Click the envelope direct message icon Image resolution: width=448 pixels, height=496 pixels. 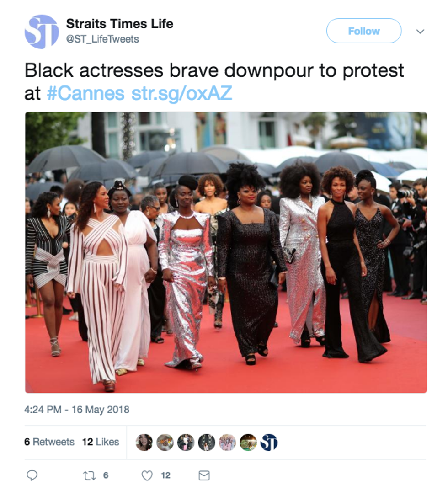pyautogui.click(x=204, y=475)
